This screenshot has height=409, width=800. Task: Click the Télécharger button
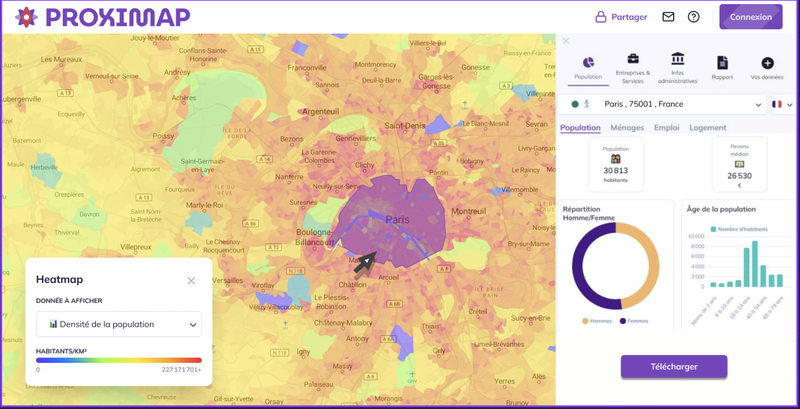click(x=673, y=367)
